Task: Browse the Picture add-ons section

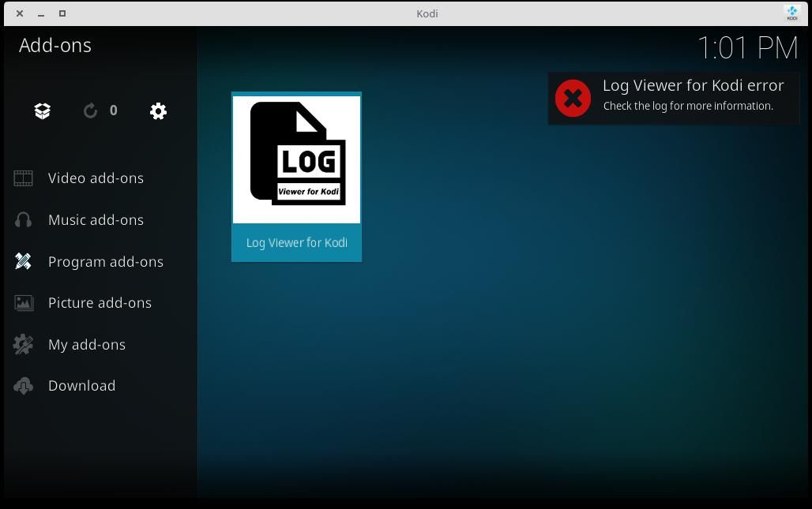Action: pyautogui.click(x=100, y=302)
